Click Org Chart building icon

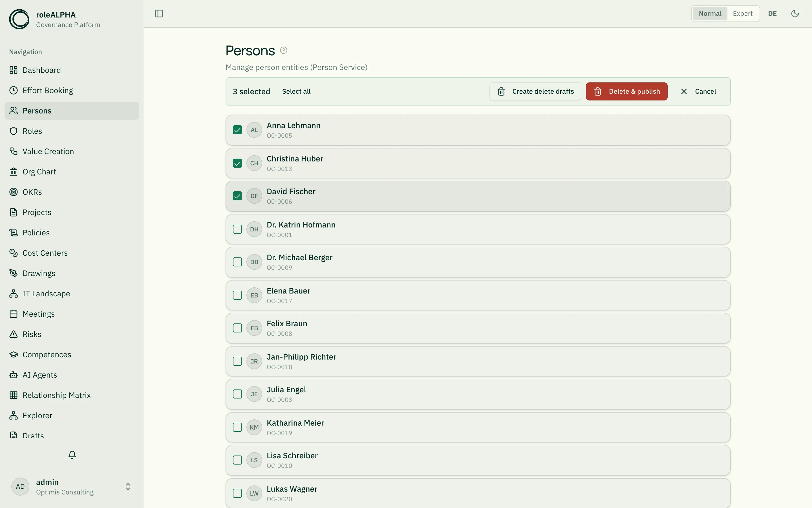point(14,172)
